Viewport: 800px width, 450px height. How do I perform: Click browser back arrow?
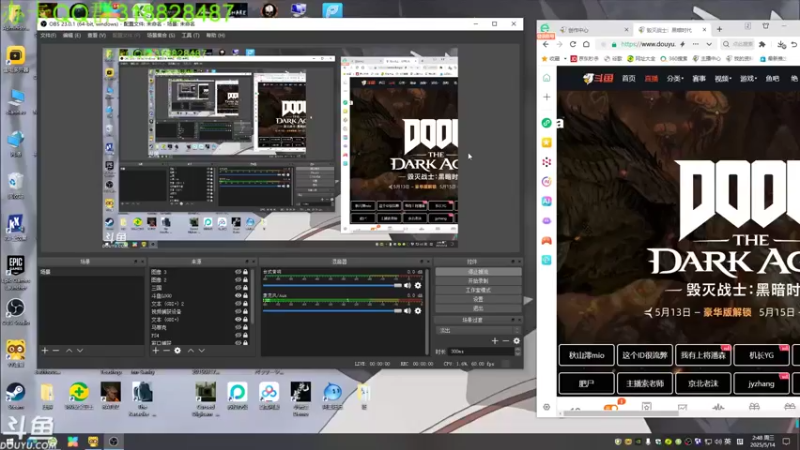coord(546,44)
